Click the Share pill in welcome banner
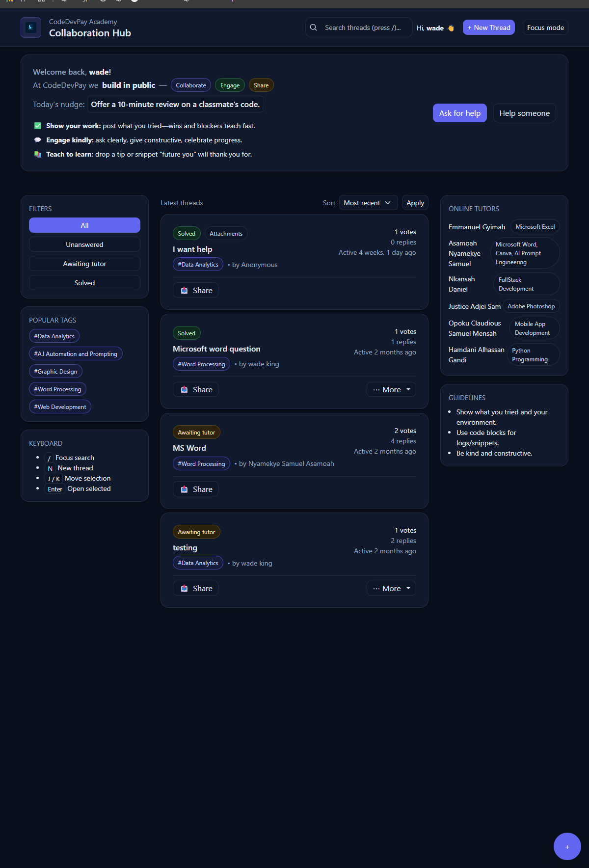This screenshot has height=868, width=589. click(261, 85)
